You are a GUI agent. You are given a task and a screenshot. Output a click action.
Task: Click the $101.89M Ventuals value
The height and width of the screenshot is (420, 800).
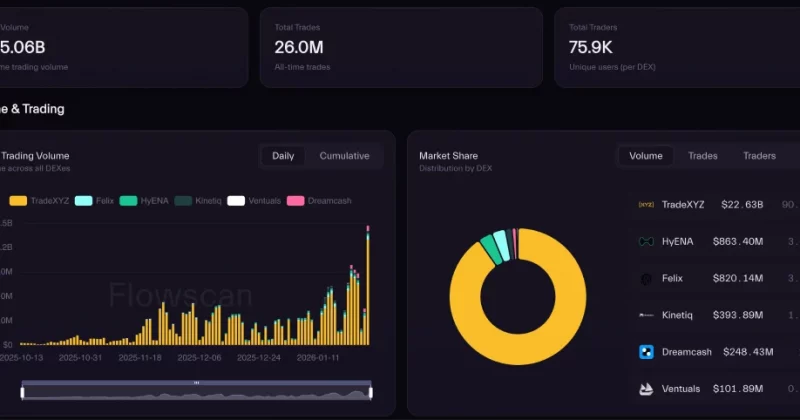coord(738,389)
